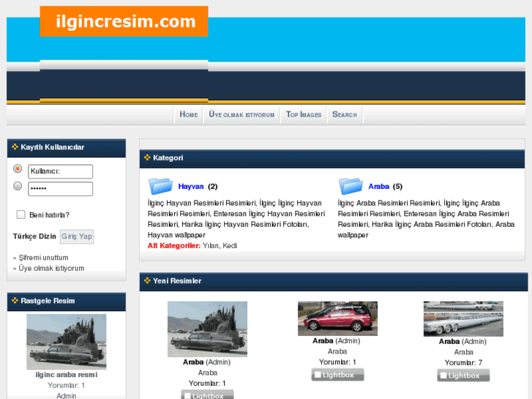Check Lightbox box under limousine image
Viewport: 532px width, 399px height.
point(443,376)
